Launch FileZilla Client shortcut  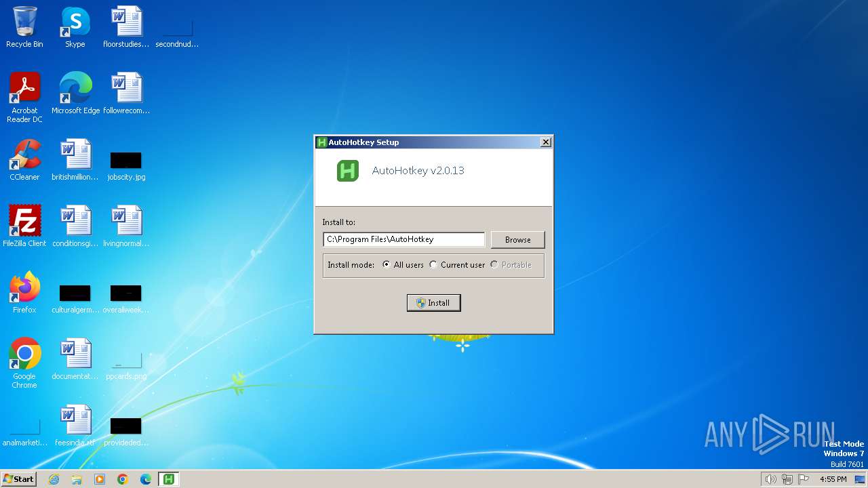24,226
